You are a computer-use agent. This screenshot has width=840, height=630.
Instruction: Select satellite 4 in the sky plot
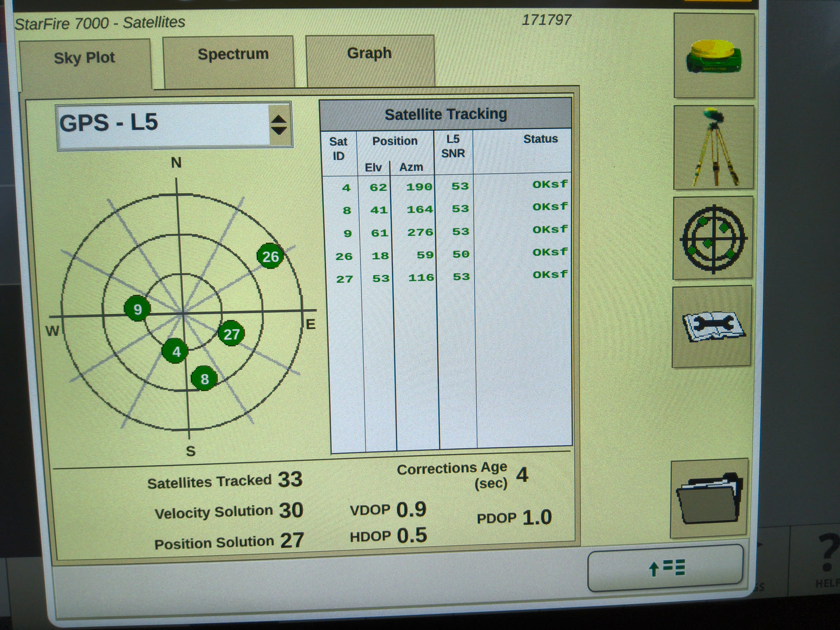click(x=177, y=351)
